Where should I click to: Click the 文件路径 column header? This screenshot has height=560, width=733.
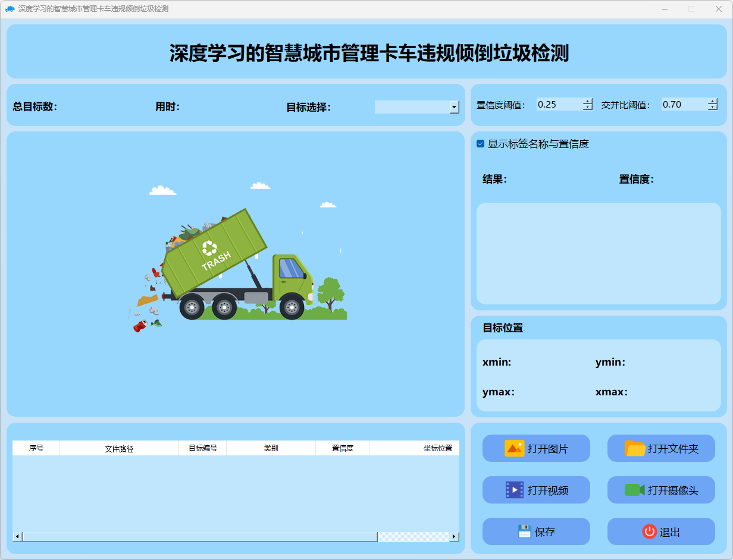point(119,448)
